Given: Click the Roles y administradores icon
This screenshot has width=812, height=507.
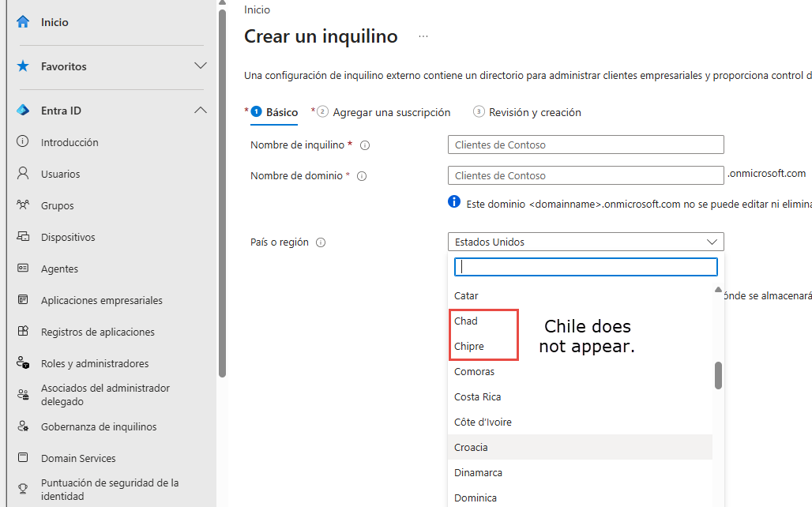Looking at the screenshot, I should [x=23, y=362].
